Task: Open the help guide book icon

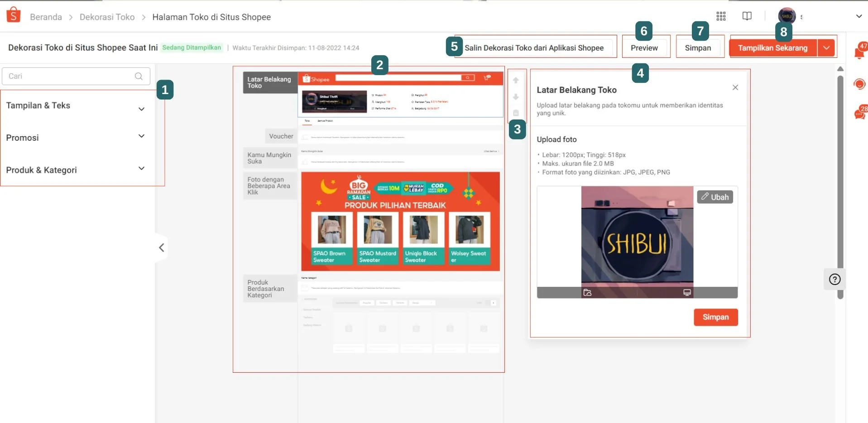Action: click(x=747, y=16)
